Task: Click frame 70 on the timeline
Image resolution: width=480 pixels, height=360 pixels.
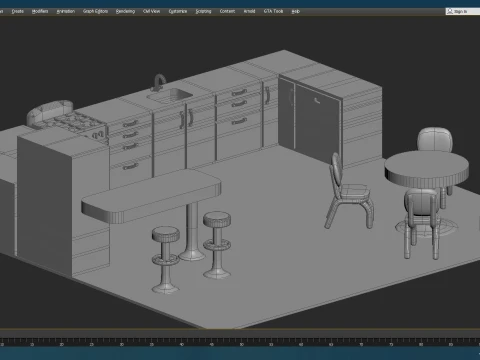Action: tap(362, 344)
